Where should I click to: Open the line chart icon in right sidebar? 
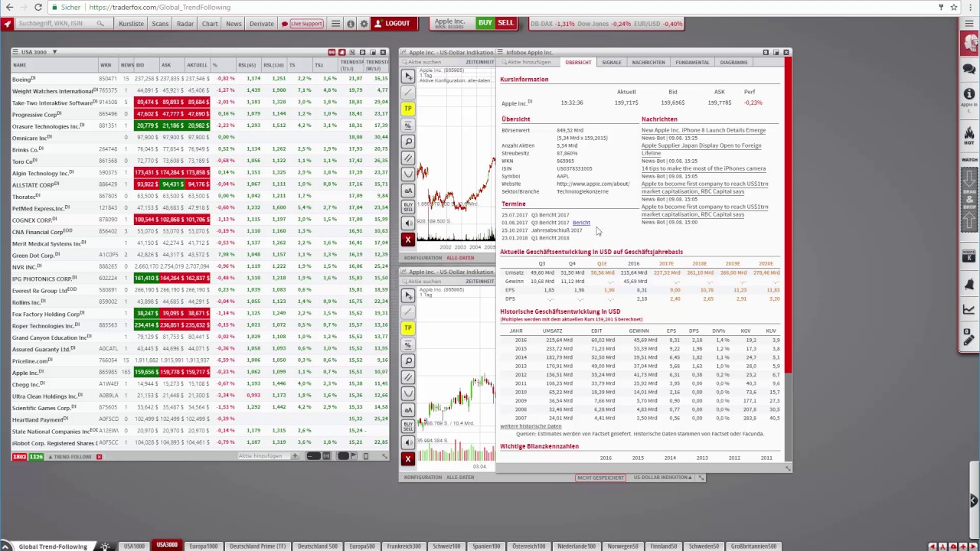click(x=969, y=310)
